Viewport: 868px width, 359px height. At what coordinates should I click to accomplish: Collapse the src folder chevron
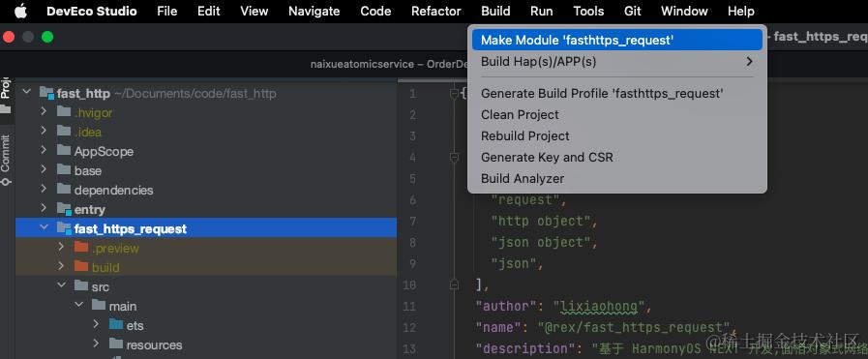pos(61,286)
